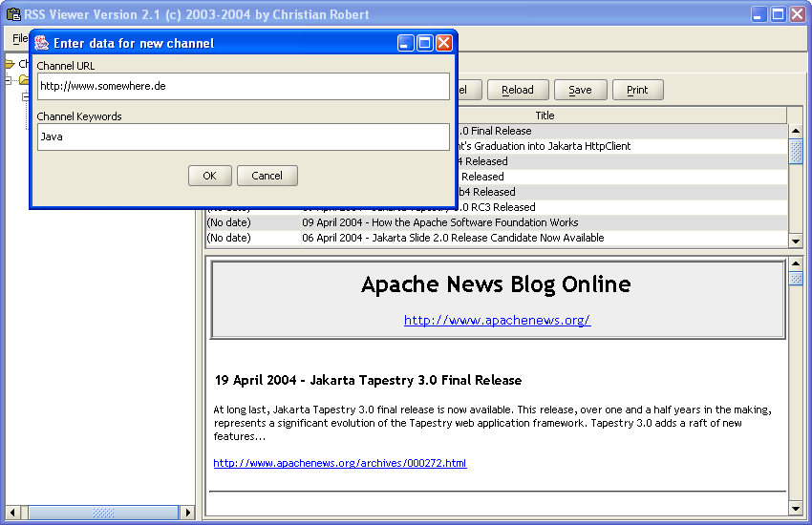Open the apachenews.org homepage link
Image resolution: width=812 pixels, height=525 pixels.
click(497, 320)
